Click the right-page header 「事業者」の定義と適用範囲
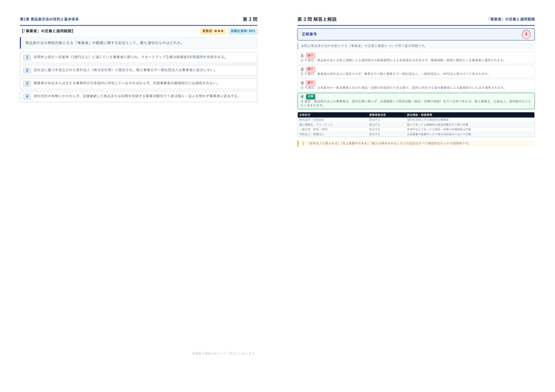 coord(511,19)
